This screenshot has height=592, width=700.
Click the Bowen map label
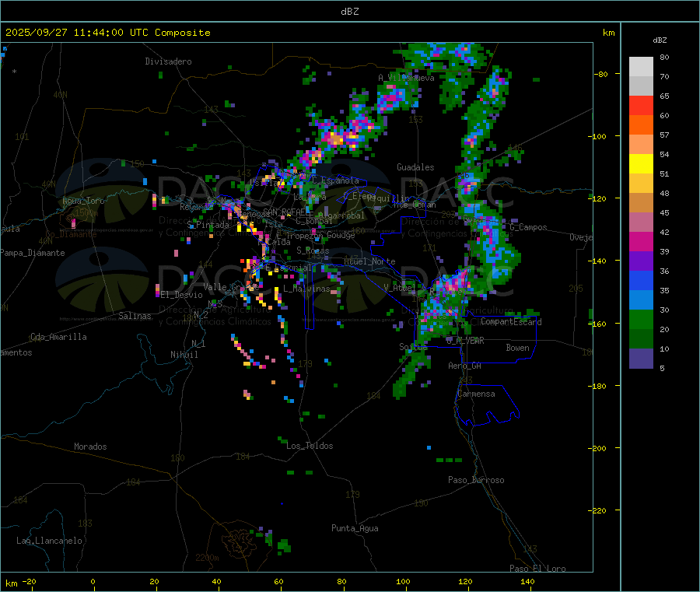[518, 348]
